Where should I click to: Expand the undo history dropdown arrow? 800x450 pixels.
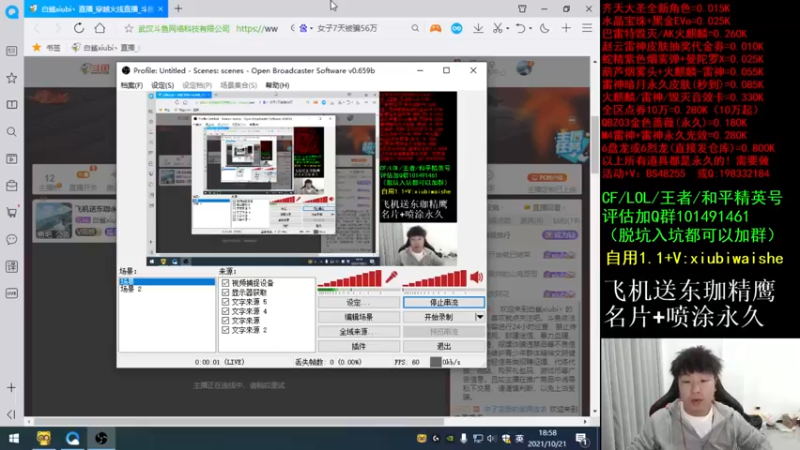(529, 29)
